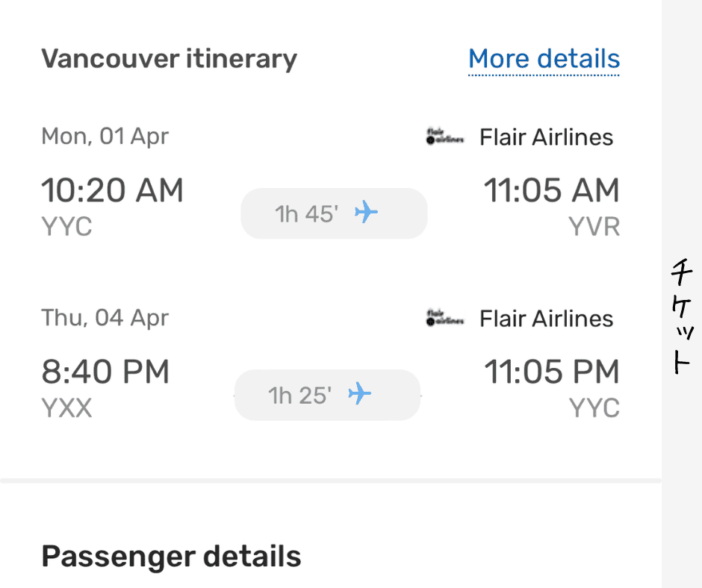702x588 pixels.
Task: Click the Flair Airlines name on 04 Apr flight
Action: (x=546, y=319)
